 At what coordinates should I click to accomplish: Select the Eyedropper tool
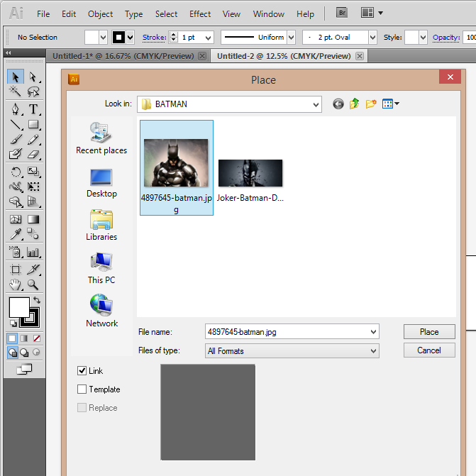16,234
